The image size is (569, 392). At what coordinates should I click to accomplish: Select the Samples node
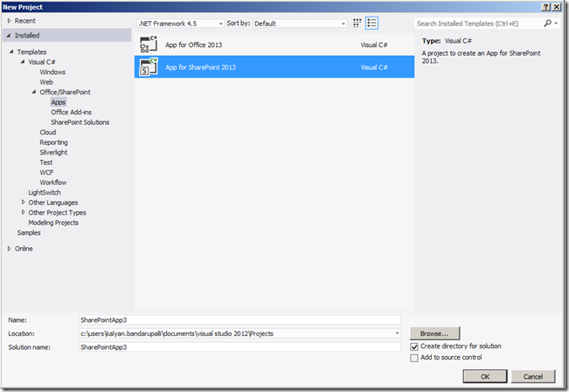click(x=29, y=233)
